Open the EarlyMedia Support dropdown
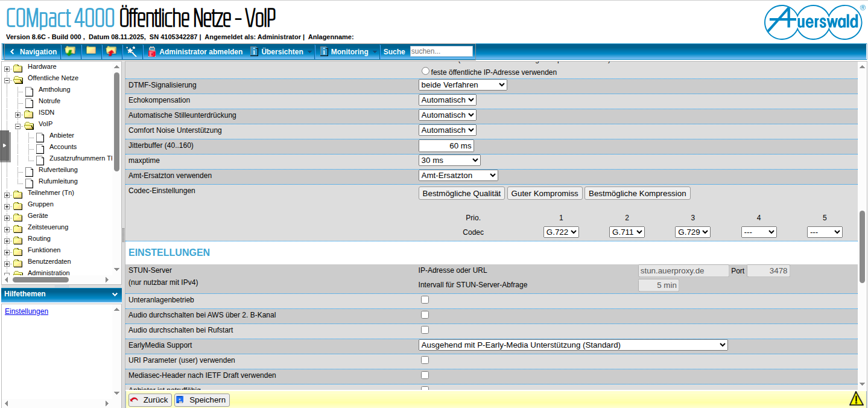 [x=573, y=345]
